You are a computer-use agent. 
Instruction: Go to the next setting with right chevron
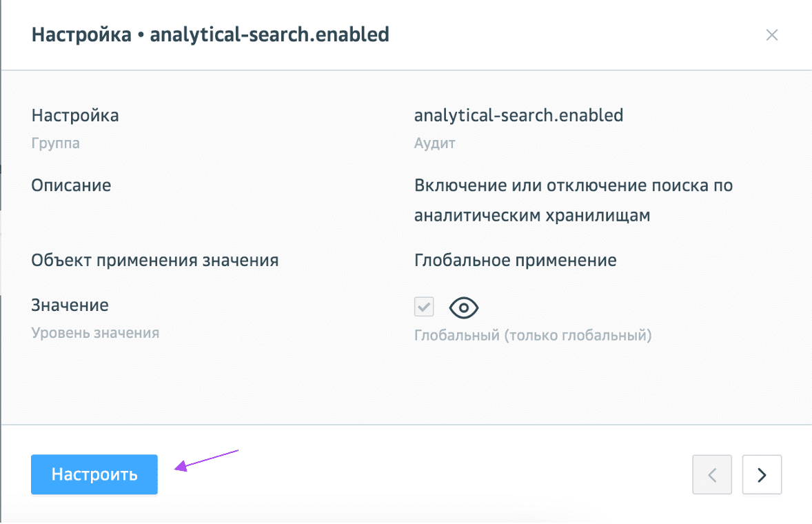tap(762, 474)
